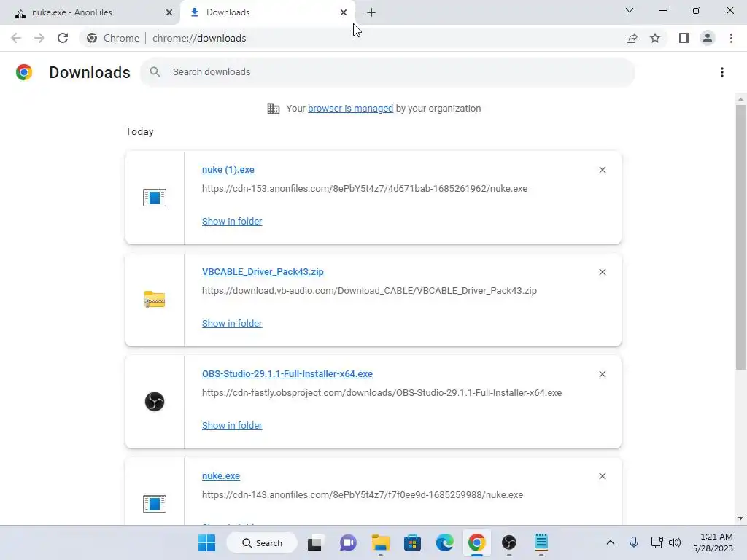Bookmark this page with the star
The width and height of the screenshot is (747, 560).
point(655,38)
